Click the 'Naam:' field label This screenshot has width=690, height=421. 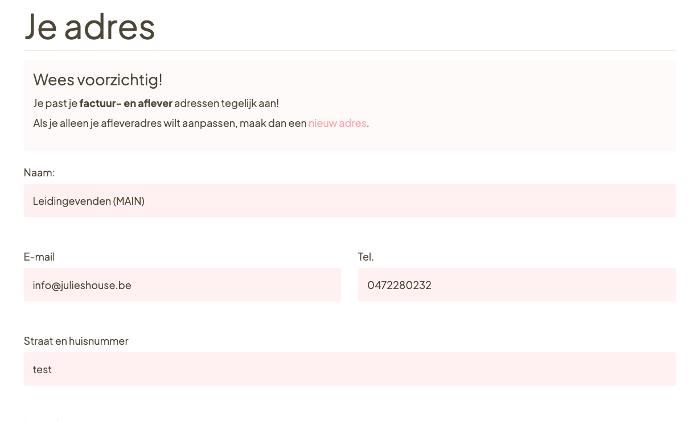point(39,172)
